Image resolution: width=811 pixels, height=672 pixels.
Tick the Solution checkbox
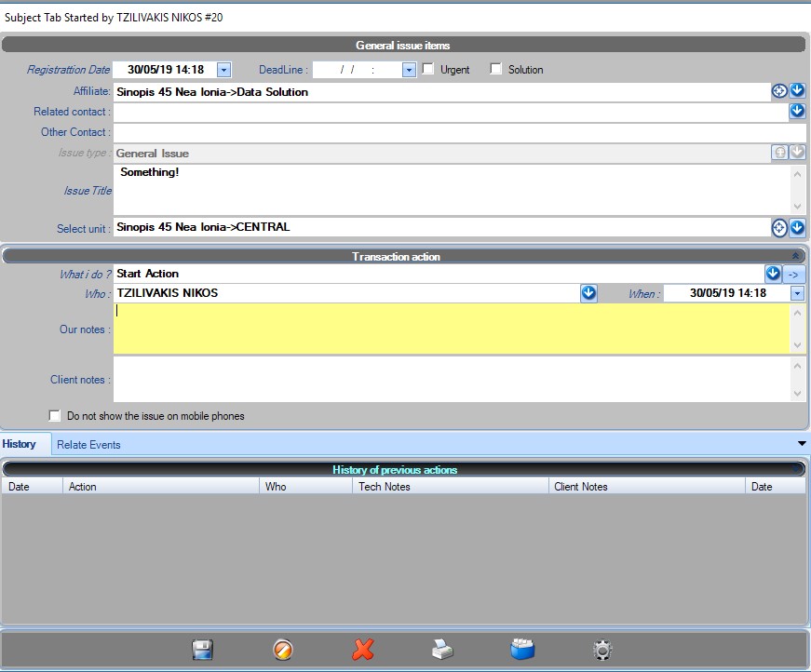(x=495, y=69)
